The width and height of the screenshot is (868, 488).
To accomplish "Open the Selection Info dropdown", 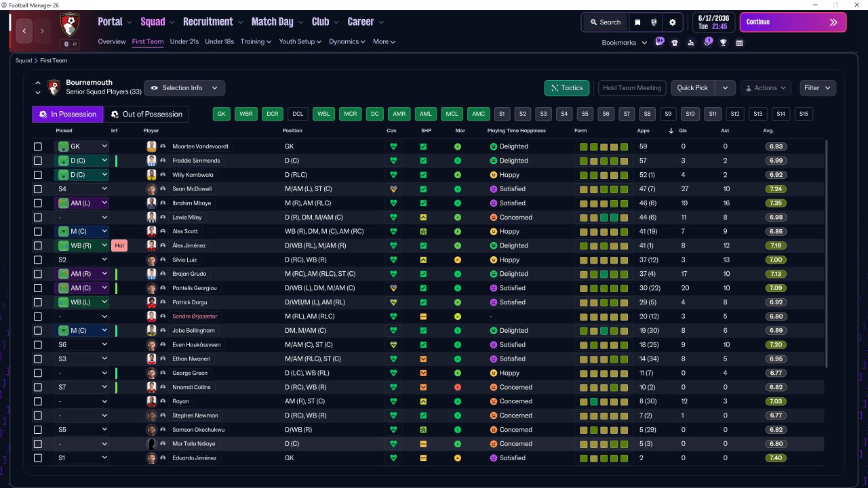I will 184,88.
